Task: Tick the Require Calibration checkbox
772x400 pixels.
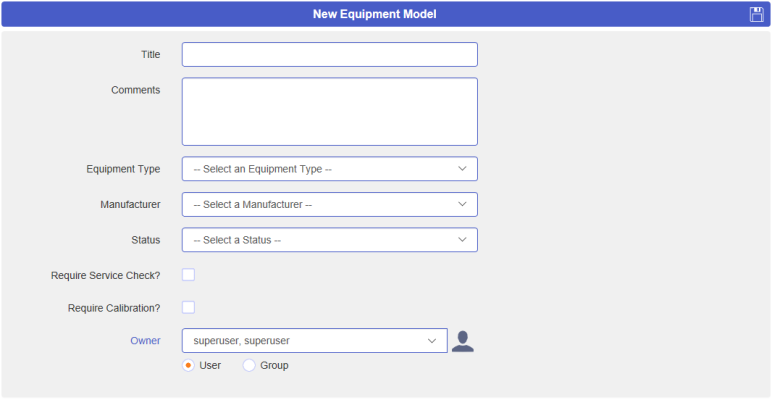Action: pyautogui.click(x=188, y=307)
